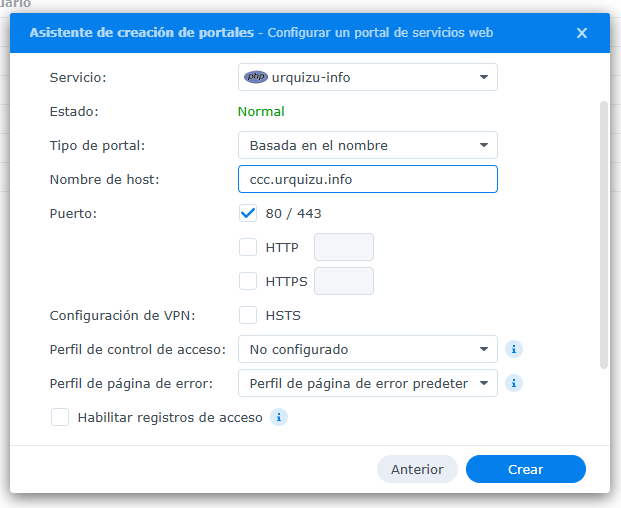Expand the Tipo de portal dropdown
Viewport: 621px width, 508px height.
[x=367, y=145]
